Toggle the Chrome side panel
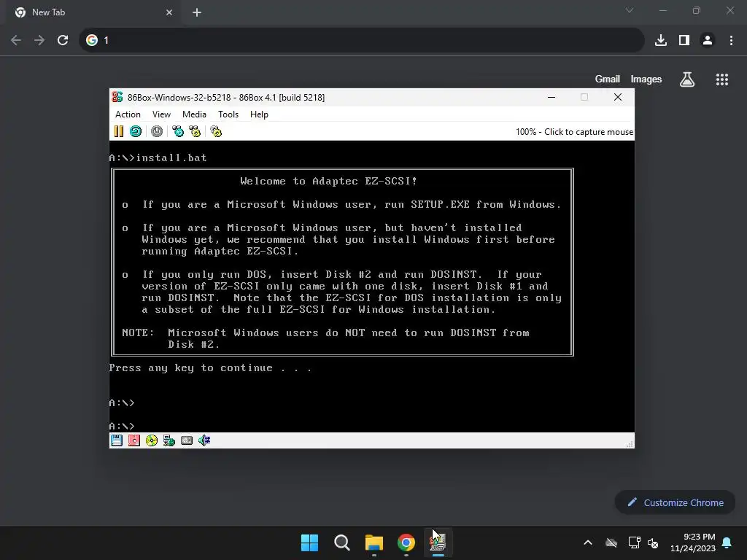Viewport: 747px width, 560px height. 684,40
